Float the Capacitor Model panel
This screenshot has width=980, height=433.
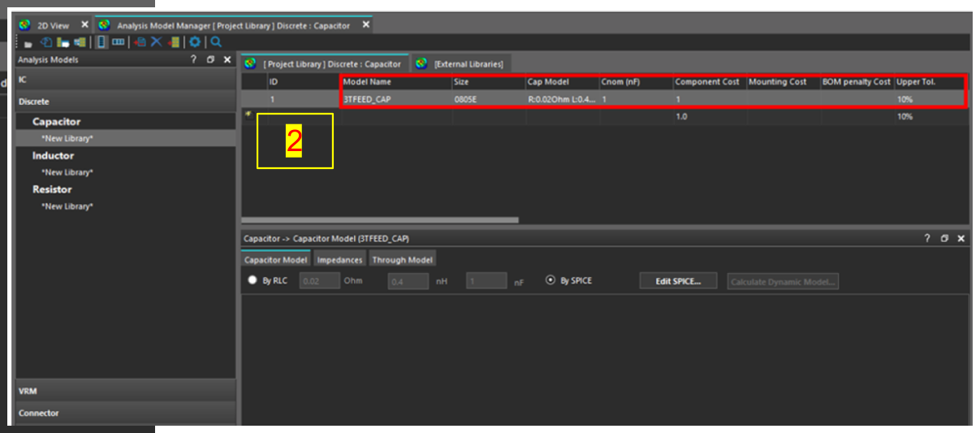click(944, 238)
